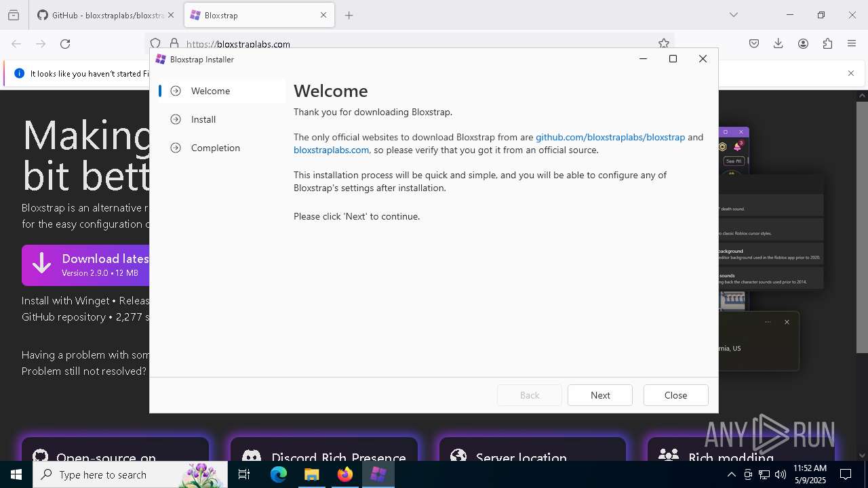Go back in Firefox

tap(16, 44)
